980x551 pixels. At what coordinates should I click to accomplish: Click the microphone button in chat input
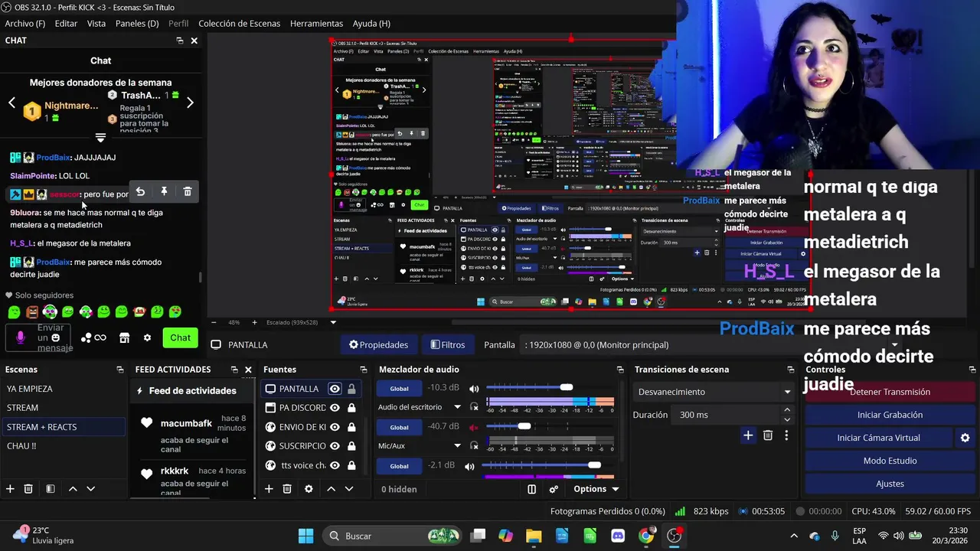20,337
